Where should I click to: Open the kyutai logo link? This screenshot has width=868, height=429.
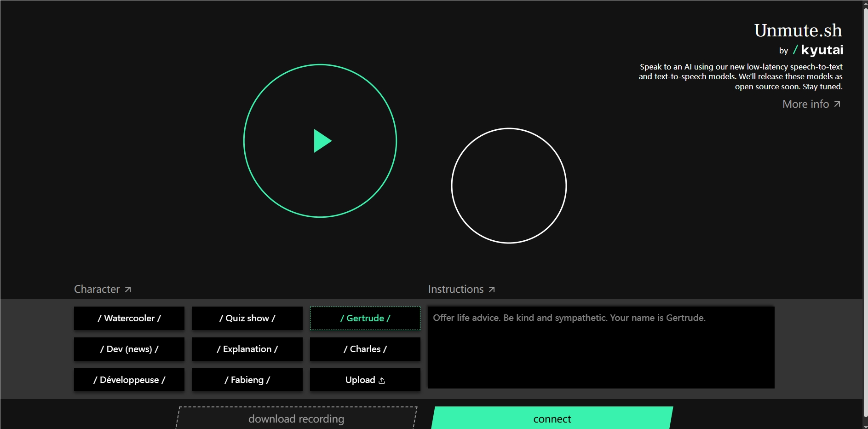point(818,50)
